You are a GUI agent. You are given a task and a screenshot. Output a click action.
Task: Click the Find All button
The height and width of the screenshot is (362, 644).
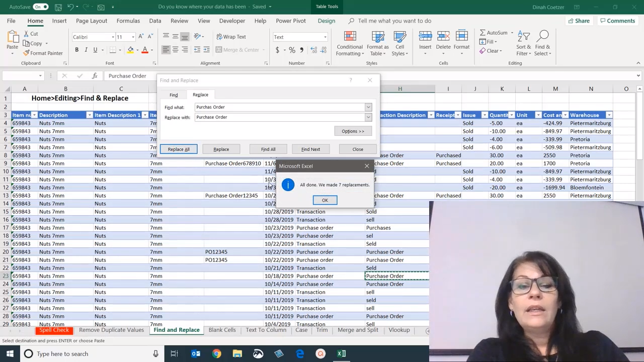(268, 149)
